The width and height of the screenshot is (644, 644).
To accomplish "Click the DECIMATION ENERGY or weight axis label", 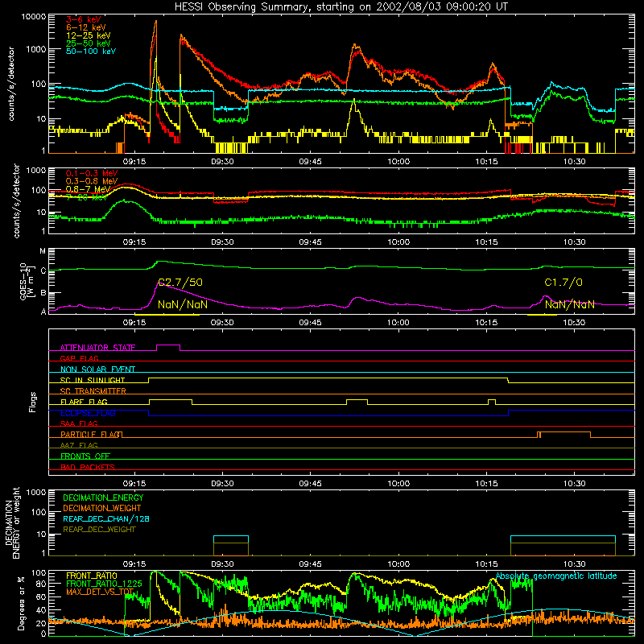I will click(x=13, y=523).
